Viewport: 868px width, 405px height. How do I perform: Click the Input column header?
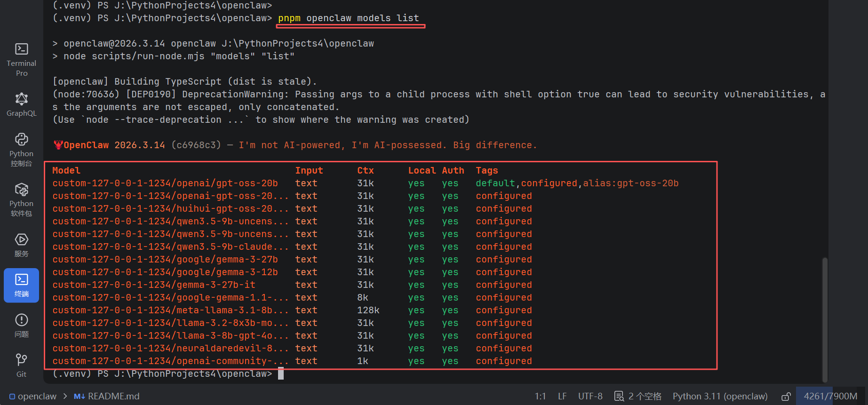point(309,170)
